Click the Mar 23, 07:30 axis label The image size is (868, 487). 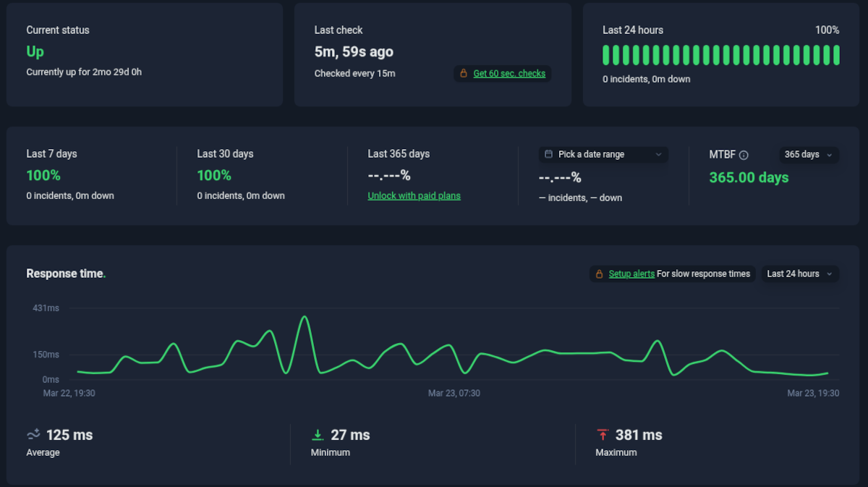454,394
